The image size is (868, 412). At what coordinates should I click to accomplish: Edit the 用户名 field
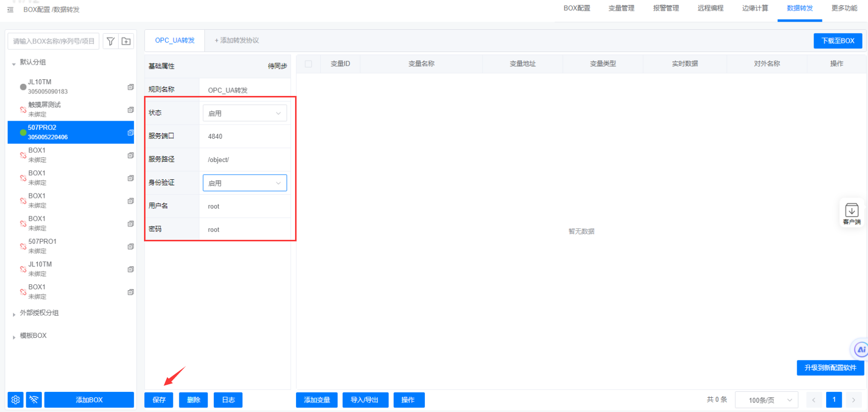245,206
